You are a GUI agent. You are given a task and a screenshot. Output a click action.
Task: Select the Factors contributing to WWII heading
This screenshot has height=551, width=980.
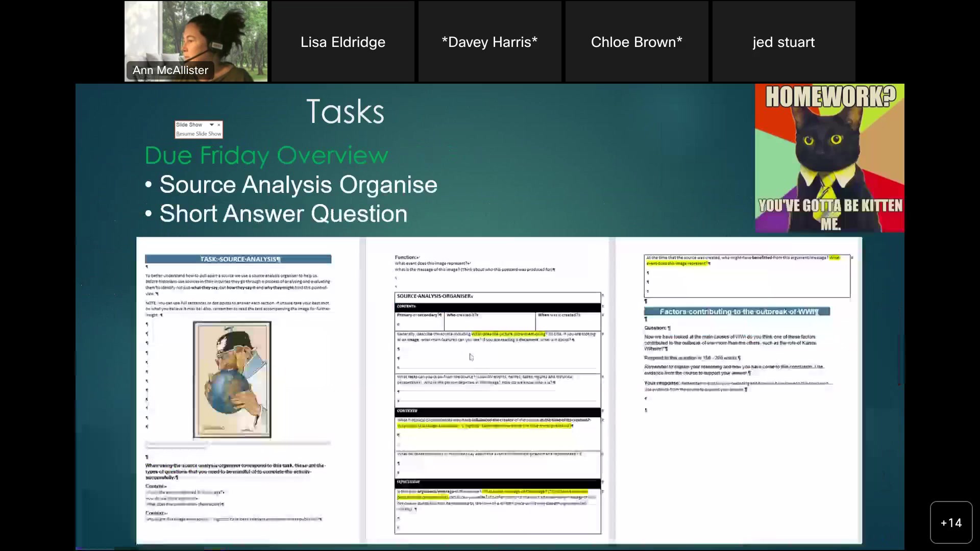click(737, 311)
